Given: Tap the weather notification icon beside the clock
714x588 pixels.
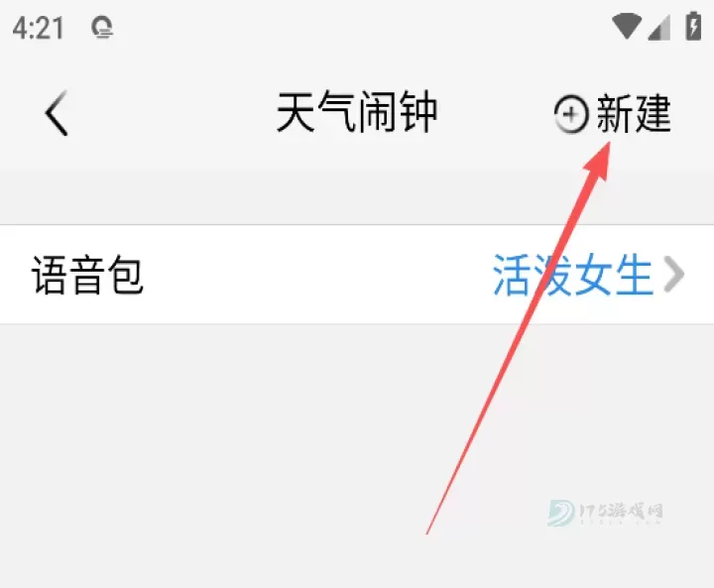Looking at the screenshot, I should click(102, 28).
